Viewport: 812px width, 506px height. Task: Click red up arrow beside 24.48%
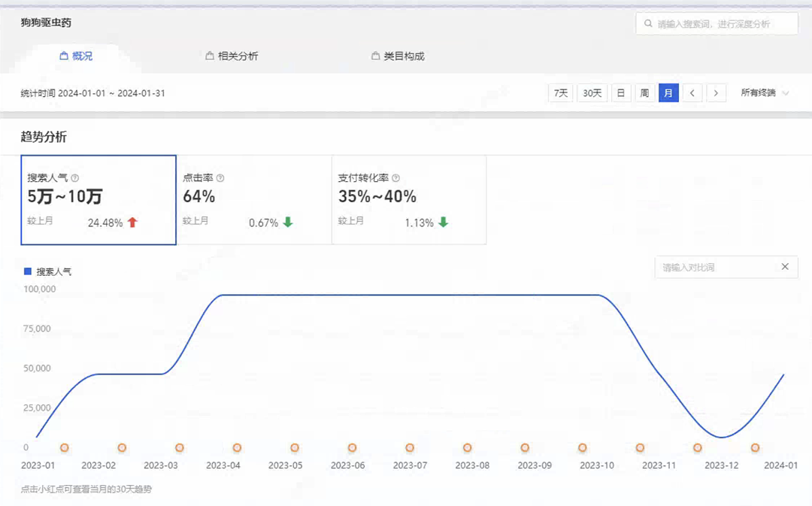[132, 223]
